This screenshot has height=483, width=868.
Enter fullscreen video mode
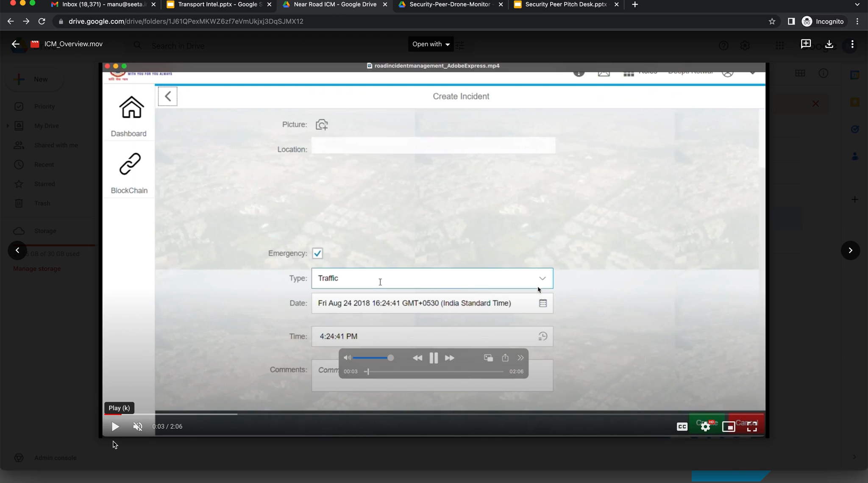click(x=752, y=427)
